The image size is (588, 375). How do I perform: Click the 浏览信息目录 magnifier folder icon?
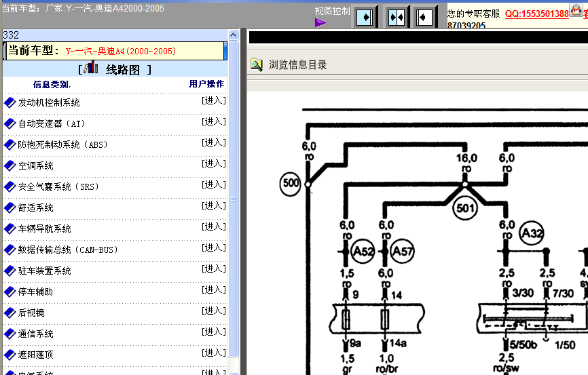257,64
